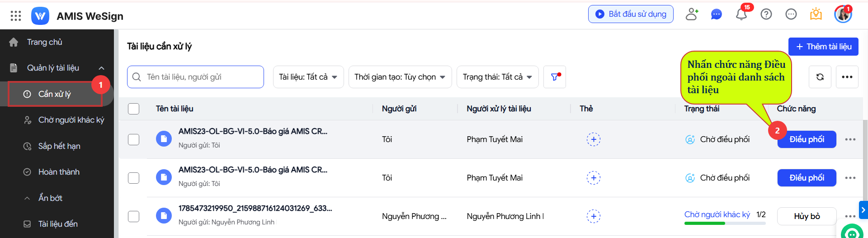Open the advanced filter funnel icon
The height and width of the screenshot is (238, 868).
[555, 77]
